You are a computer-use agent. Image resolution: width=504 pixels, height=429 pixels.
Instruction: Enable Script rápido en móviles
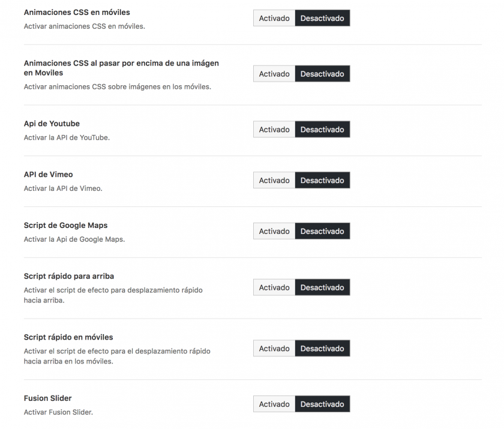(x=274, y=349)
